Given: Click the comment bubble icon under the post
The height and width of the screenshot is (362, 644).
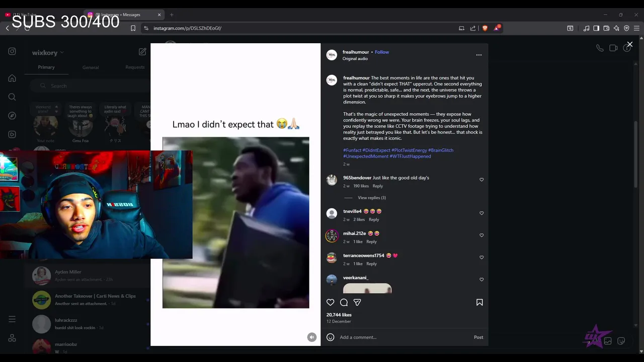Looking at the screenshot, I should [x=344, y=302].
